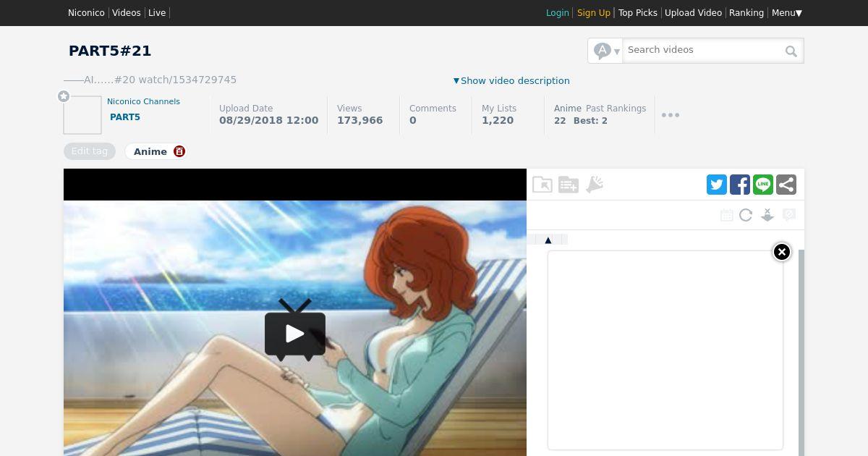Go to Niconico home in top bar
Viewport: 868px width, 456px height.
(86, 12)
